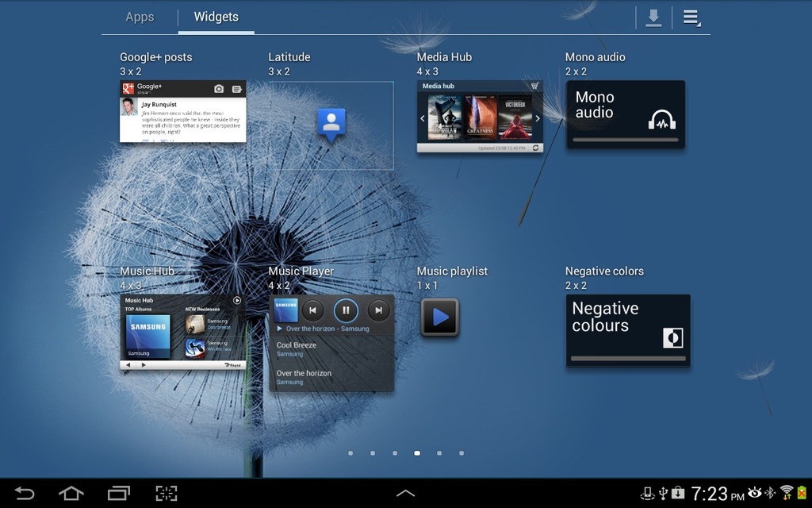Open the downloaded apps icon
This screenshot has width=812, height=508.
tap(653, 18)
